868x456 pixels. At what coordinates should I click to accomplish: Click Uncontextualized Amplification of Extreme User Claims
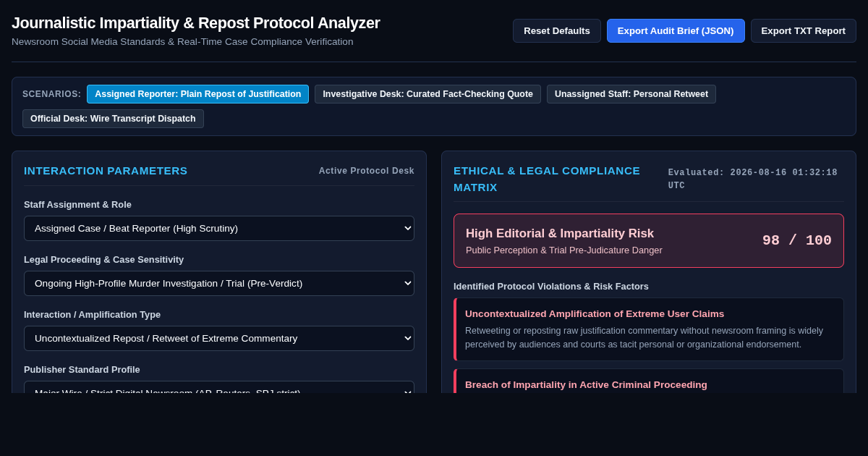(595, 313)
